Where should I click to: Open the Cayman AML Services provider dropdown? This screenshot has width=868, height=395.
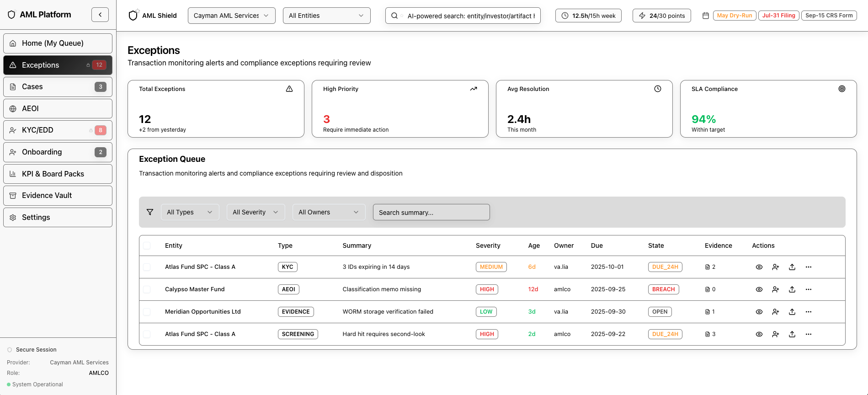[x=231, y=16]
